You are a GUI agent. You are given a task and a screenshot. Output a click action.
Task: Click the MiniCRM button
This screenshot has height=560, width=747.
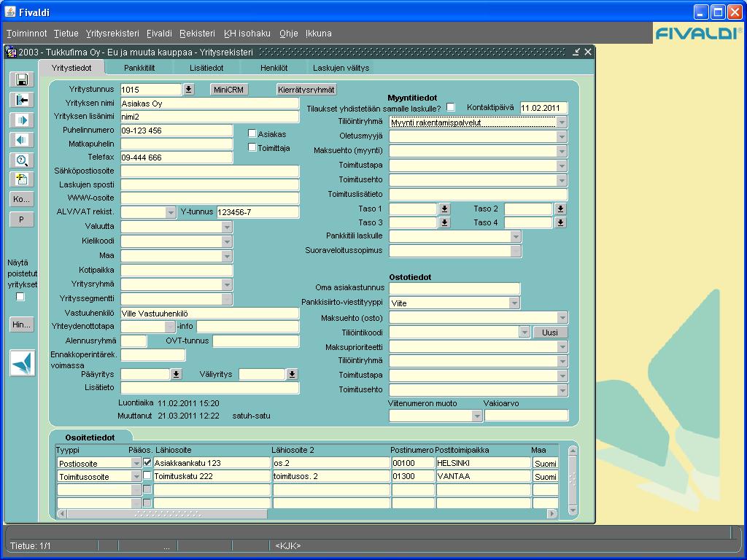(x=228, y=90)
